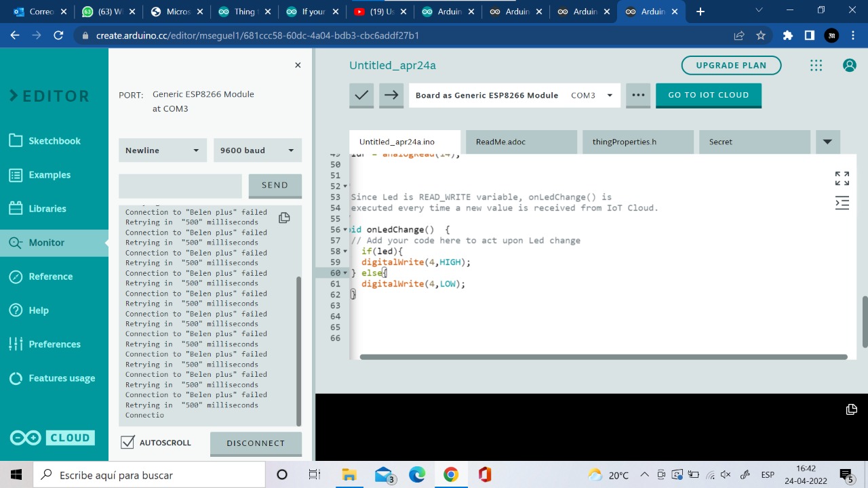Open Preferences in sidebar

(54, 344)
